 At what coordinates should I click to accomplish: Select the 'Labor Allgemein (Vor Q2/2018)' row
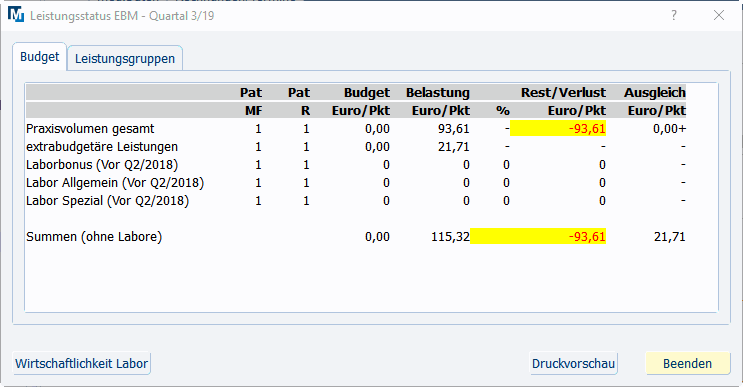pos(356,183)
